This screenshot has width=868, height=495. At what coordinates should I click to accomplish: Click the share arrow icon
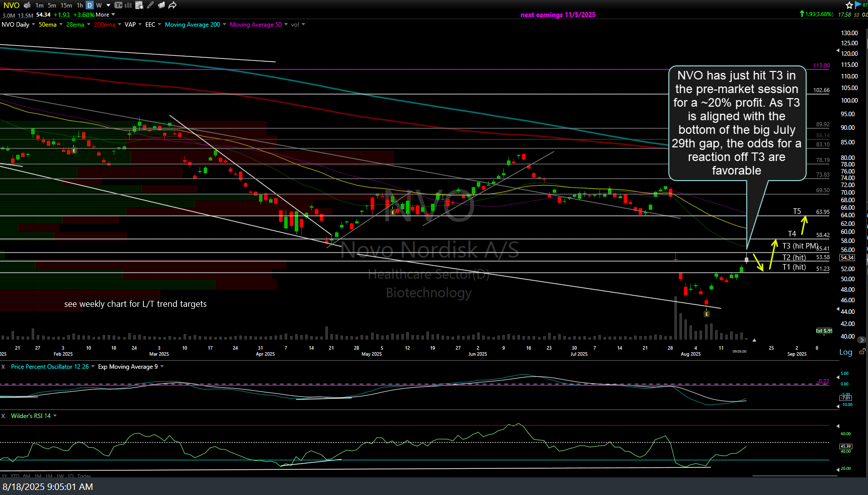coord(172,5)
